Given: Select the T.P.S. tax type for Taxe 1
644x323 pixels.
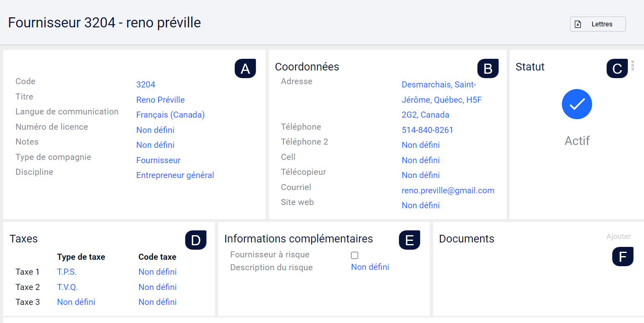Looking at the screenshot, I should point(67,272).
